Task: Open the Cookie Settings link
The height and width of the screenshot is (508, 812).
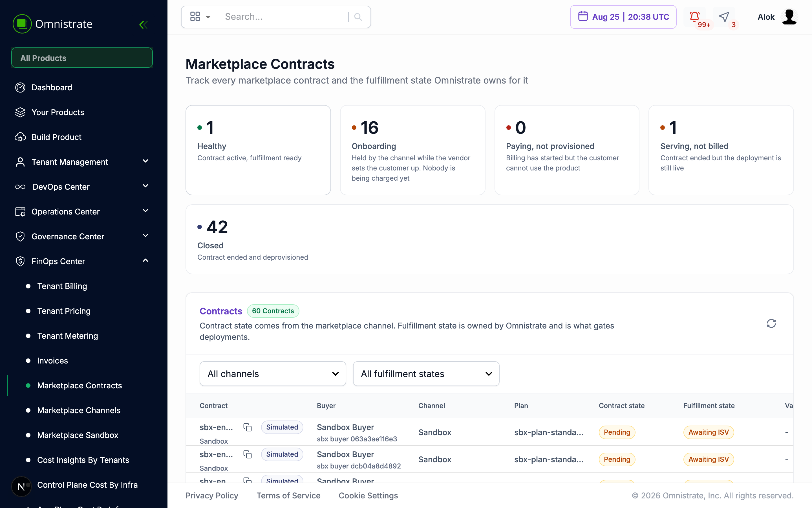Action: pos(368,496)
